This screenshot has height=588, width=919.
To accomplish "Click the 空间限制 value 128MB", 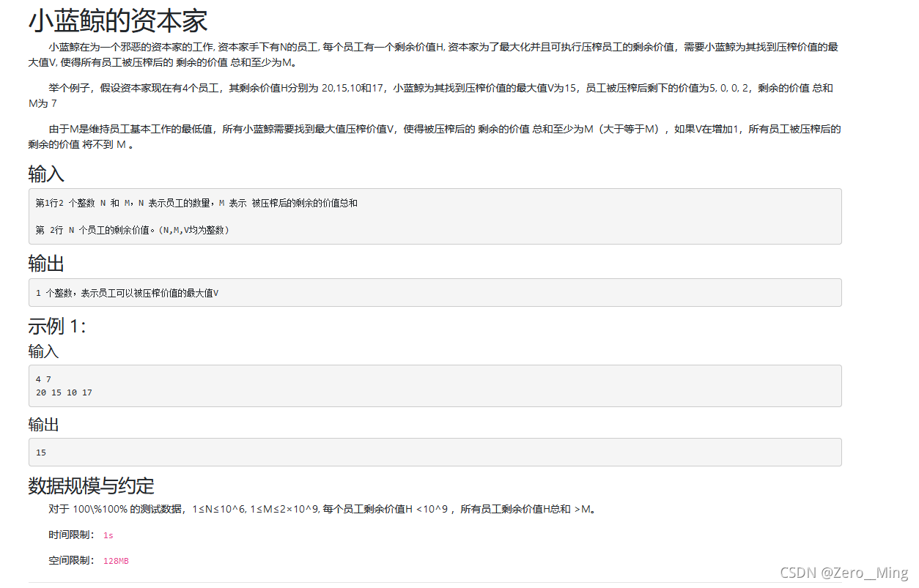I will pyautogui.click(x=116, y=560).
